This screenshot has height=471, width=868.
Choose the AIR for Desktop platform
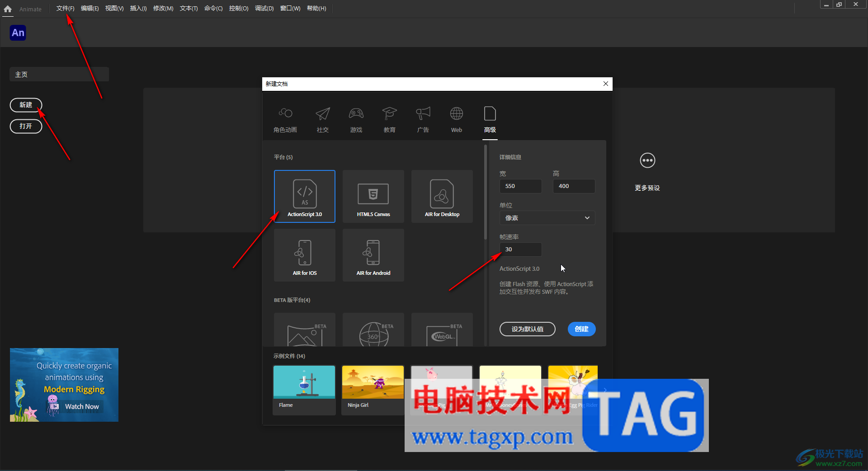tap(442, 196)
